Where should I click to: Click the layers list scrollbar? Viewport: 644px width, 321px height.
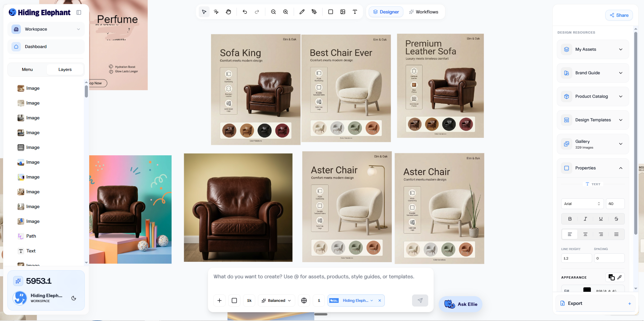(86, 91)
